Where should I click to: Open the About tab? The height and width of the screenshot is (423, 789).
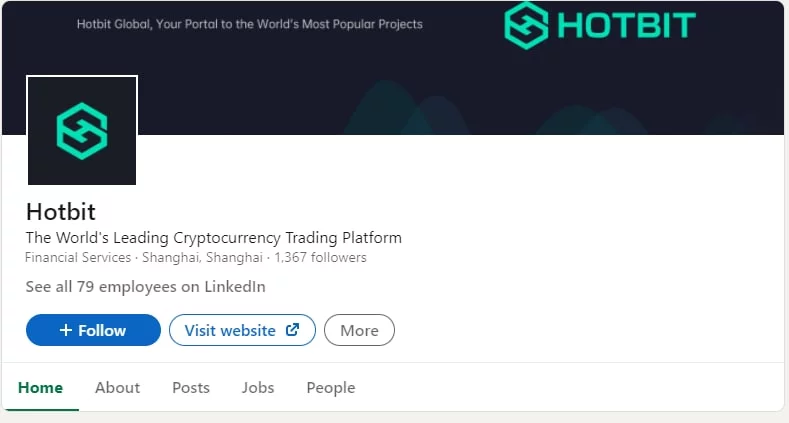(117, 388)
